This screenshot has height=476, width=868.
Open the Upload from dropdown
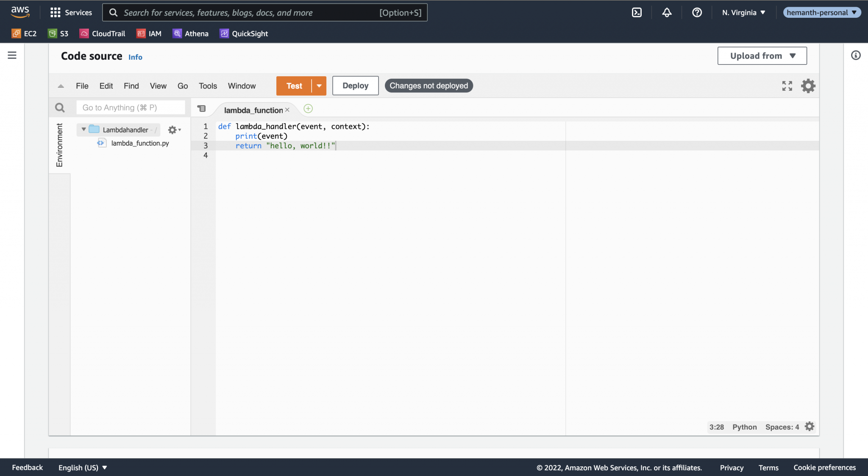pos(762,56)
